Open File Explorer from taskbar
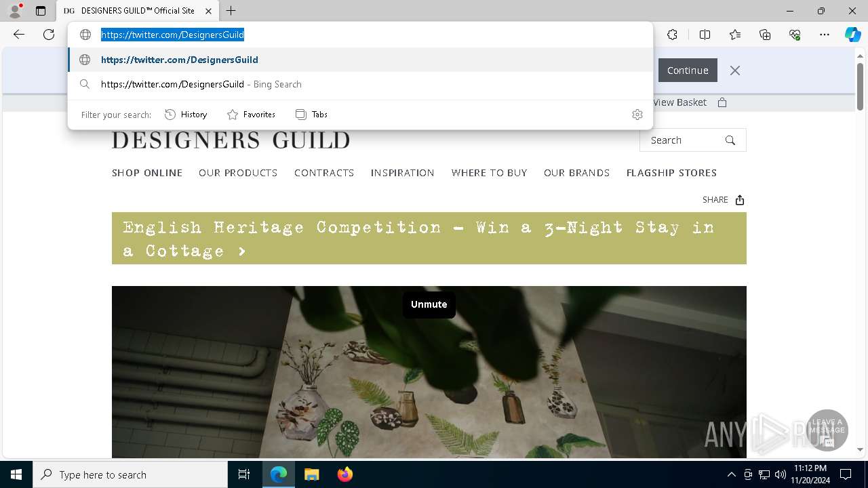The height and width of the screenshot is (488, 868). pyautogui.click(x=311, y=474)
